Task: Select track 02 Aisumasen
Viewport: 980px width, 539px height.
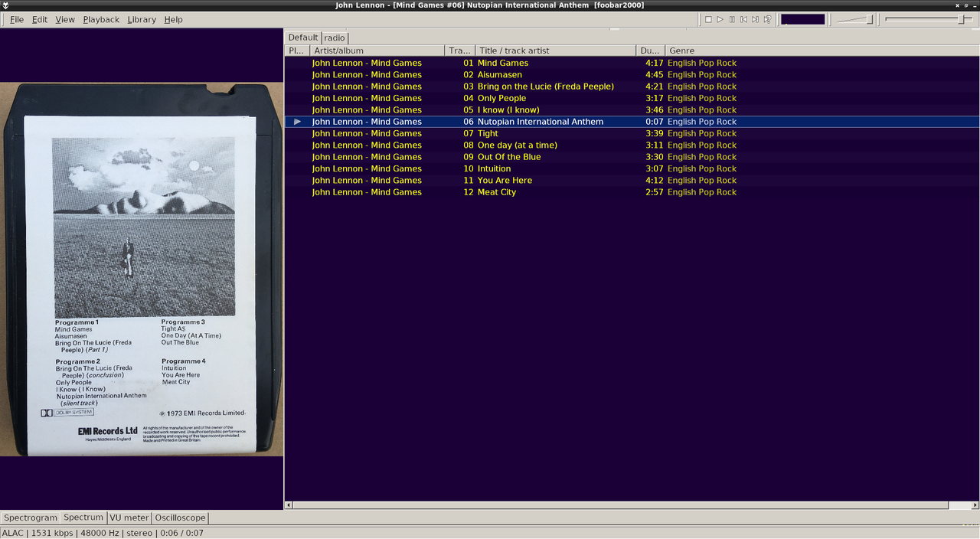Action: [632, 74]
